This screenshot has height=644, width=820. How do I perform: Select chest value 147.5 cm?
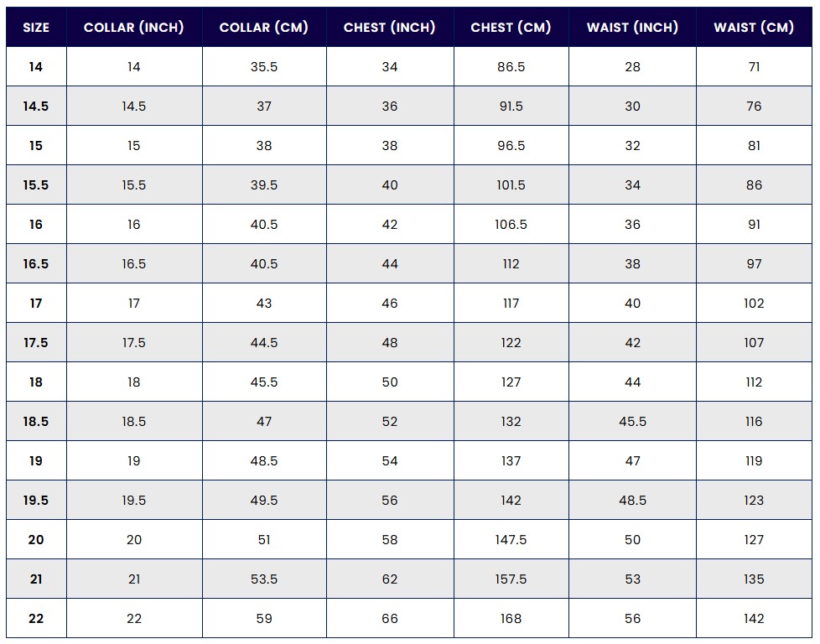point(511,540)
